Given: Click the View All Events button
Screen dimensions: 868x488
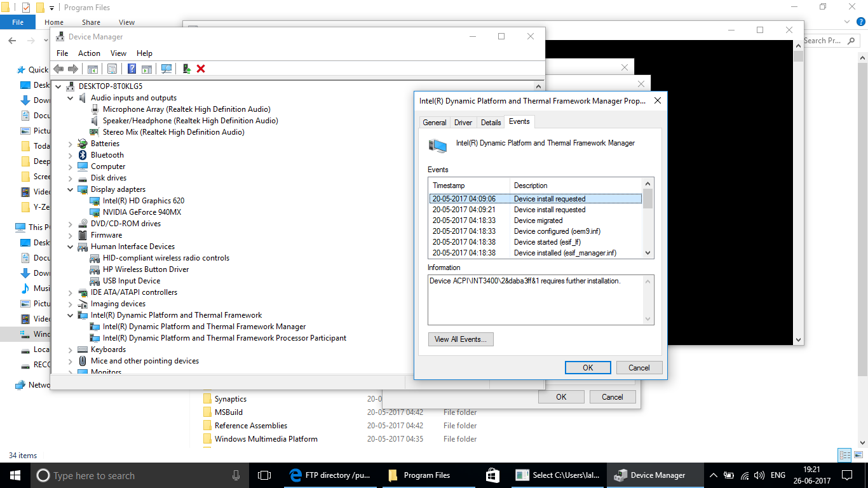Looking at the screenshot, I should 461,339.
